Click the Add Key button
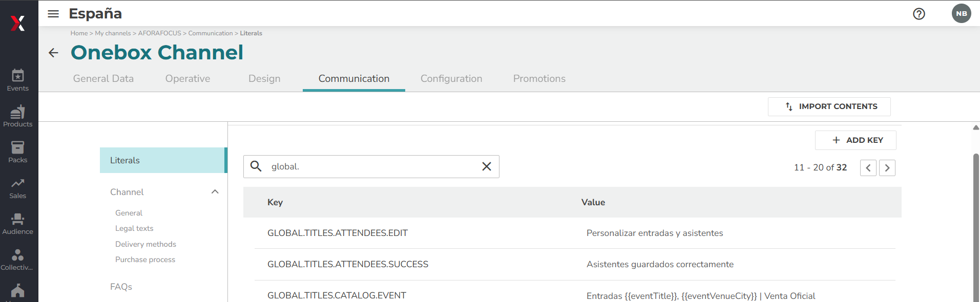 856,140
